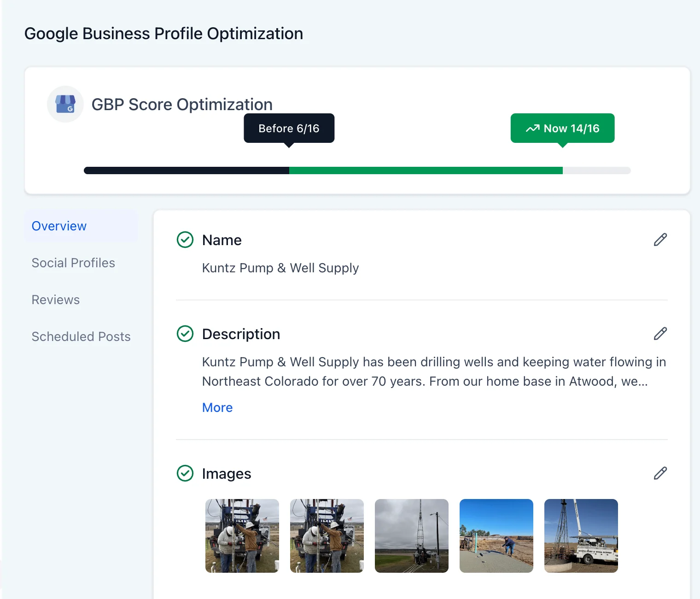Open the second workers-at-rig image thumbnail
This screenshot has width=700, height=599.
(327, 536)
